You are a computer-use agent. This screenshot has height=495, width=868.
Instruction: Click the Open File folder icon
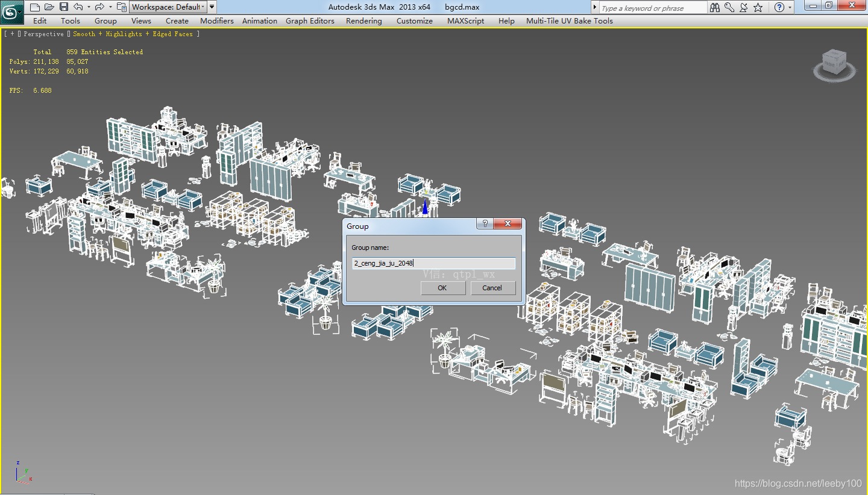point(49,7)
